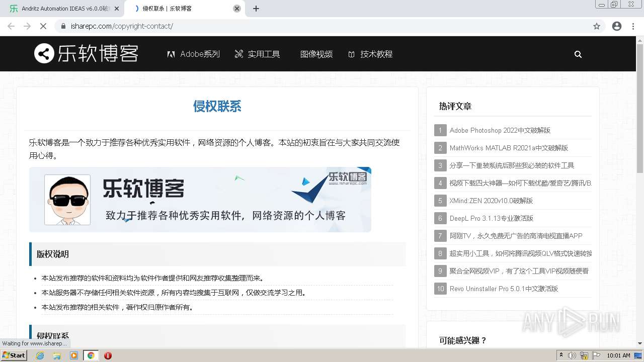
Task: Click the browser back arrow
Action: point(11,26)
